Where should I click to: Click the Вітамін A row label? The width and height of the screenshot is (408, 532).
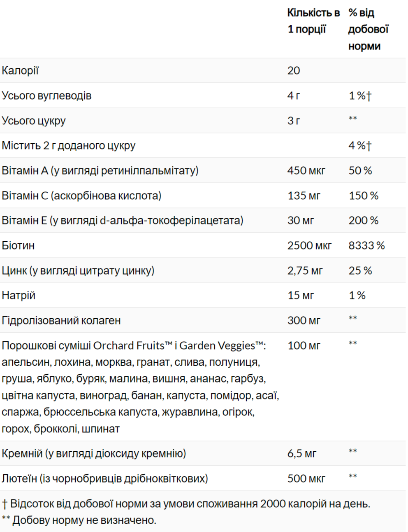100,170
